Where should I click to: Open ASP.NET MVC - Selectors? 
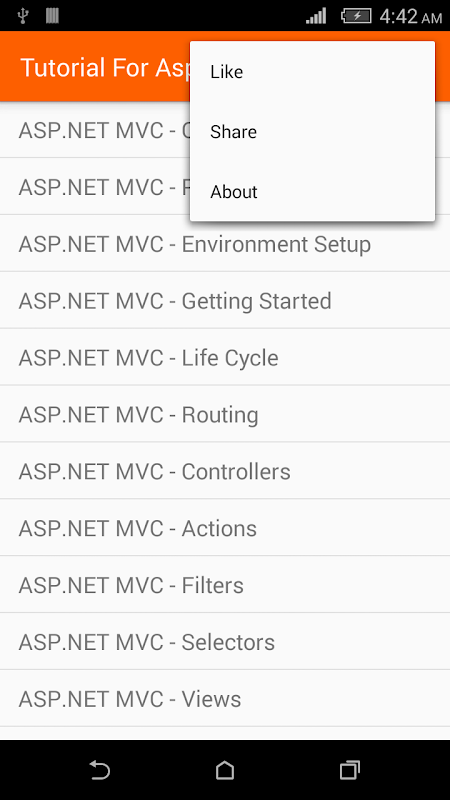(x=225, y=642)
